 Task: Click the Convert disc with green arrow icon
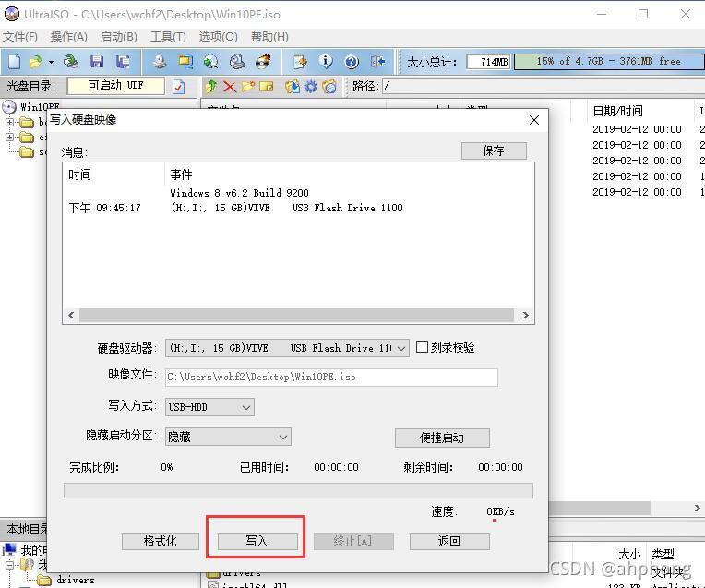pos(211,62)
